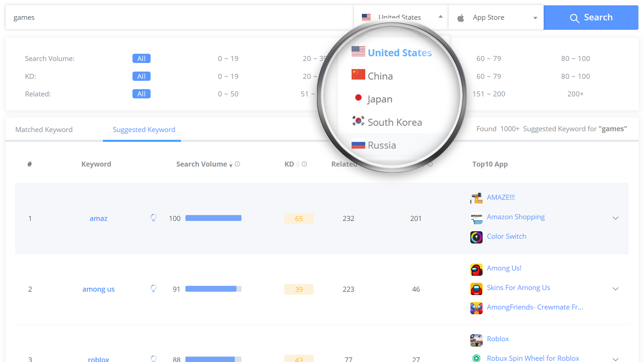Click the lightbulb icon beside amaz
The height and width of the screenshot is (362, 644).
(153, 218)
